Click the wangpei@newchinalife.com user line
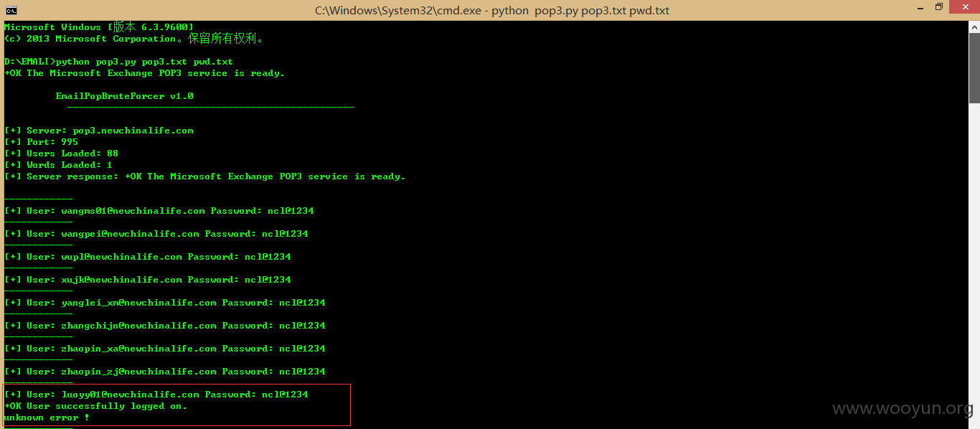The width and height of the screenshot is (980, 429). pos(156,234)
